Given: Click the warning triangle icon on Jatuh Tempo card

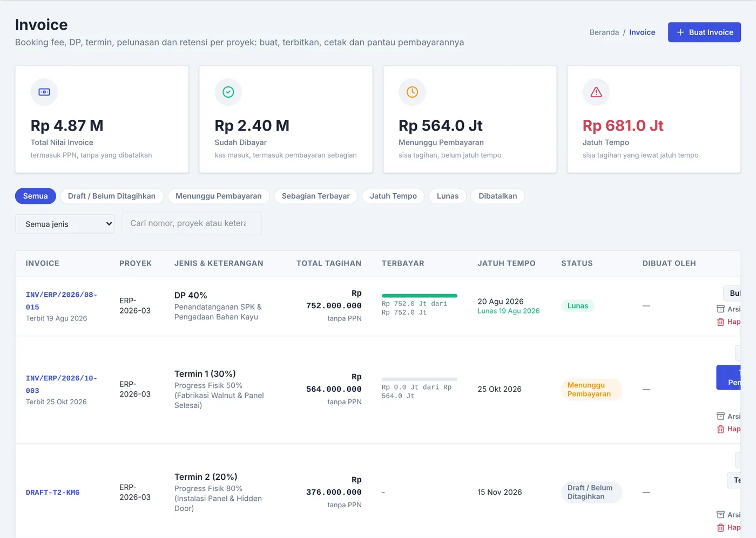Looking at the screenshot, I should click(x=596, y=92).
